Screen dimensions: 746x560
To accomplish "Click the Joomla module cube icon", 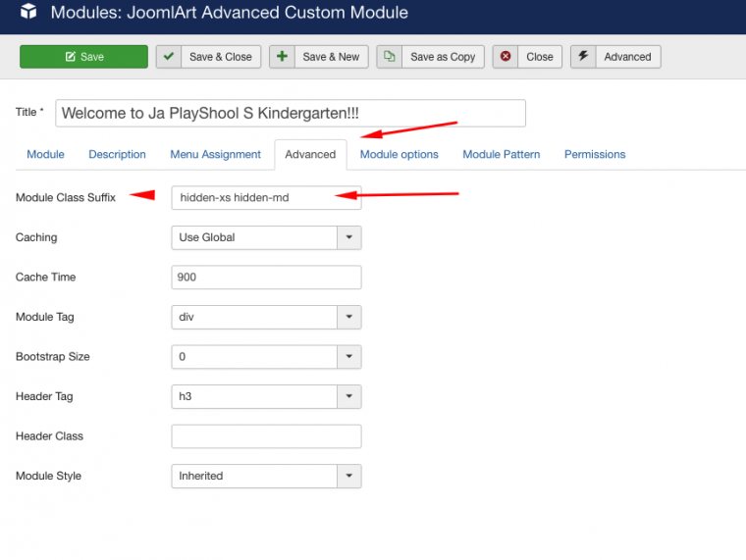I will coord(28,13).
